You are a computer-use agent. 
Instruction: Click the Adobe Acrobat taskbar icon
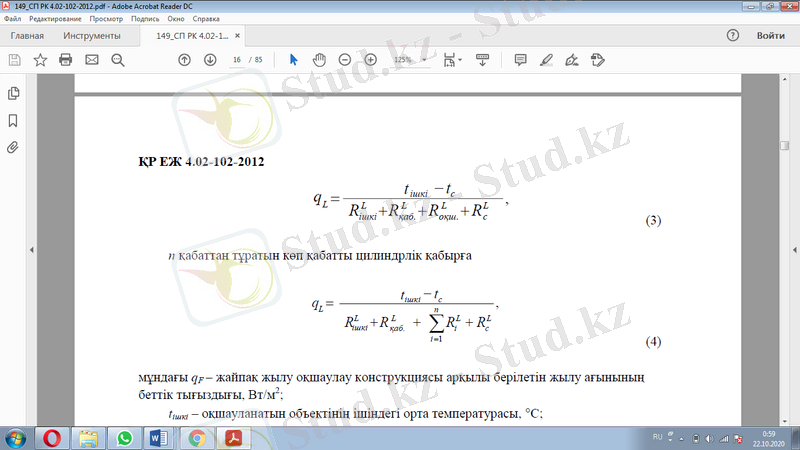pyautogui.click(x=233, y=438)
